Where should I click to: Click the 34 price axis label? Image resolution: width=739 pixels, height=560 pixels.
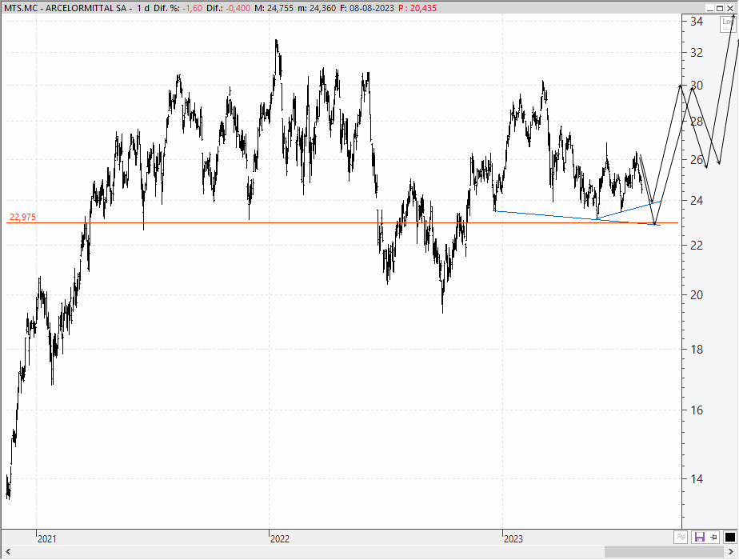[697, 22]
